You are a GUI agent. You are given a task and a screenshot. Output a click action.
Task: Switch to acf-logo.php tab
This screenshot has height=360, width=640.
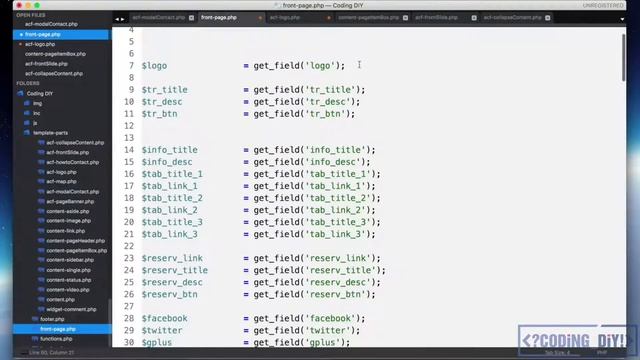[x=285, y=18]
